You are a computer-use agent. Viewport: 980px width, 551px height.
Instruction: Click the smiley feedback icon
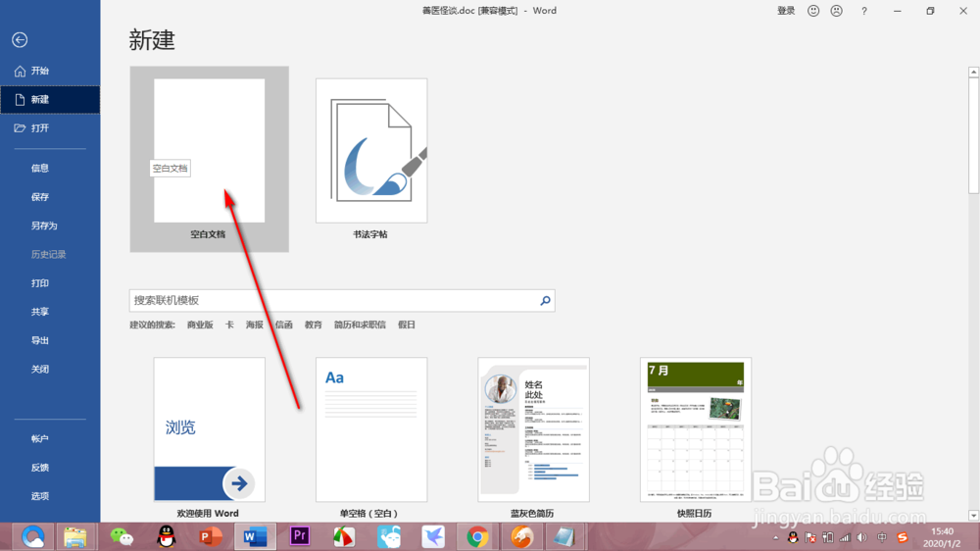point(813,11)
